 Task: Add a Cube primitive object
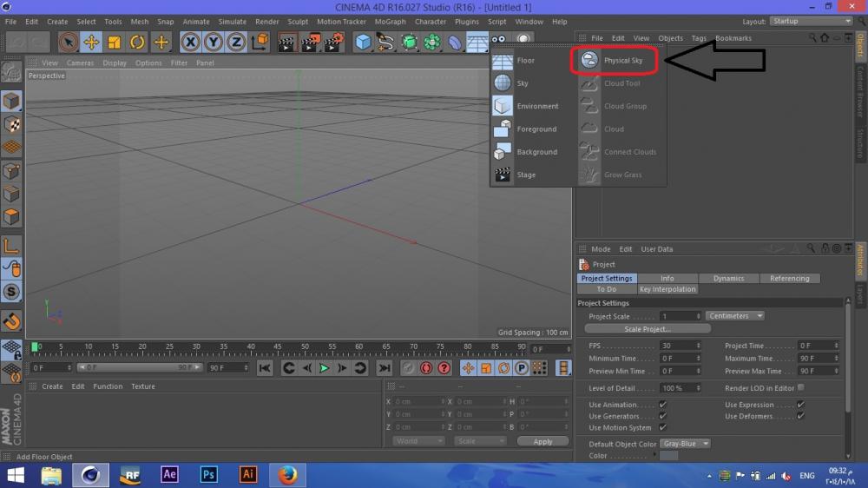click(363, 42)
